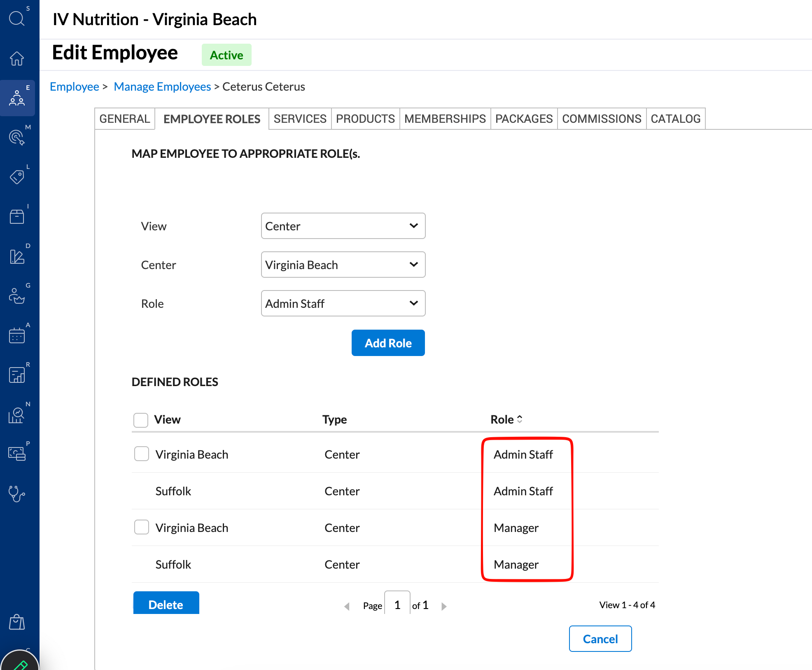Viewport: 812px width, 670px height.
Task: Open the Employee module icon
Action: (17, 98)
